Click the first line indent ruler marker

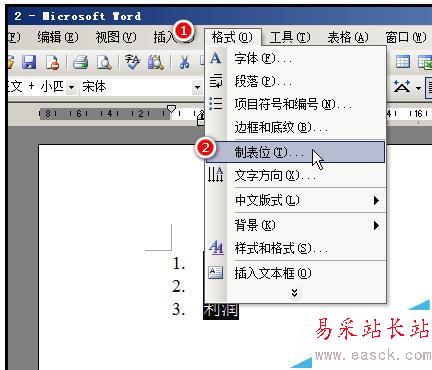click(171, 109)
